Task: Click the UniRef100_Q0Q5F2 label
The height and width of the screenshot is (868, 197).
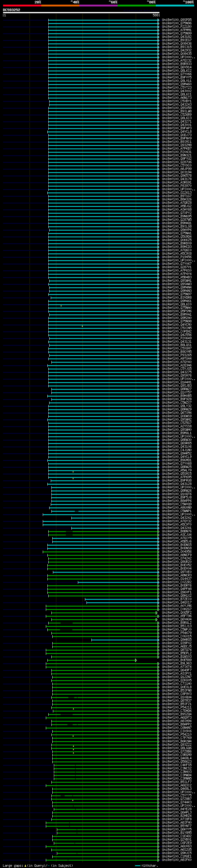Action: tap(177, 613)
